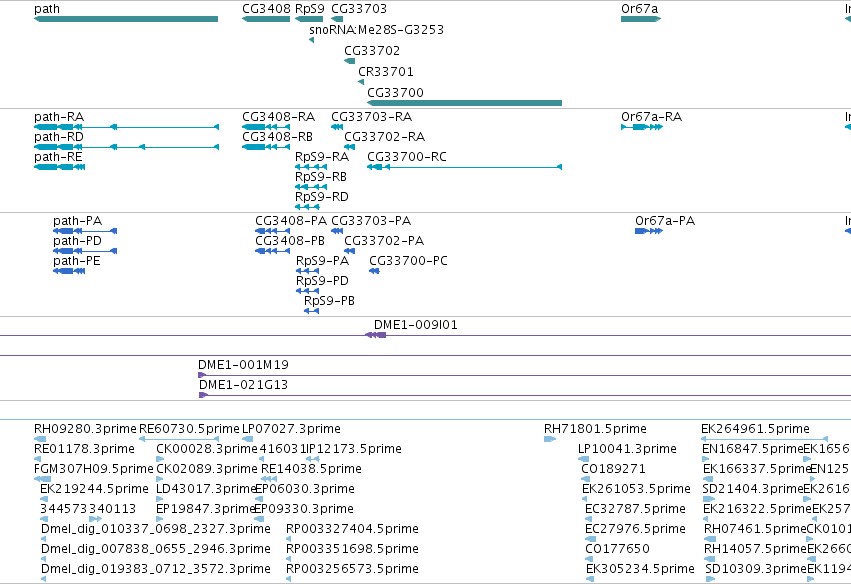Select the RpS9 gene feature
The image size is (851, 584).
[x=309, y=19]
